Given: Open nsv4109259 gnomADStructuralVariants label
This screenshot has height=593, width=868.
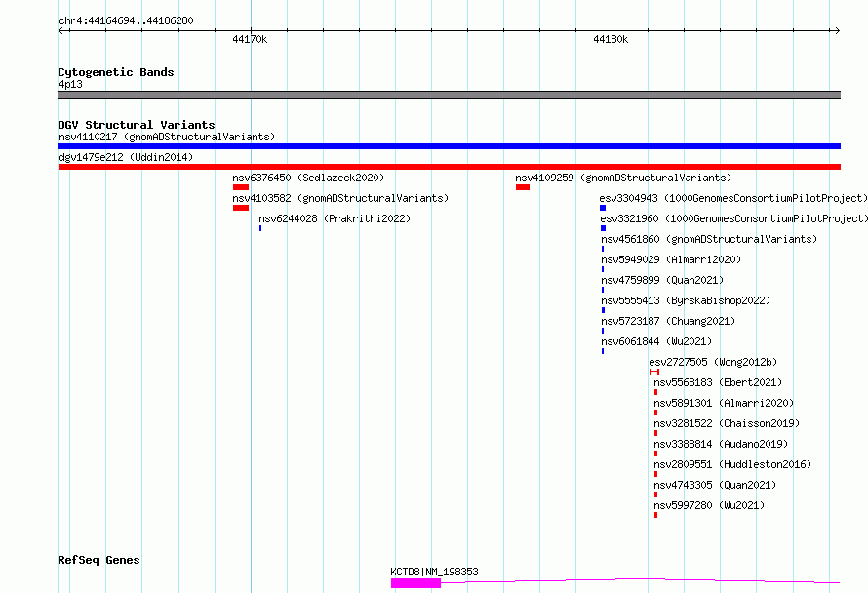Looking at the screenshot, I should [623, 178].
